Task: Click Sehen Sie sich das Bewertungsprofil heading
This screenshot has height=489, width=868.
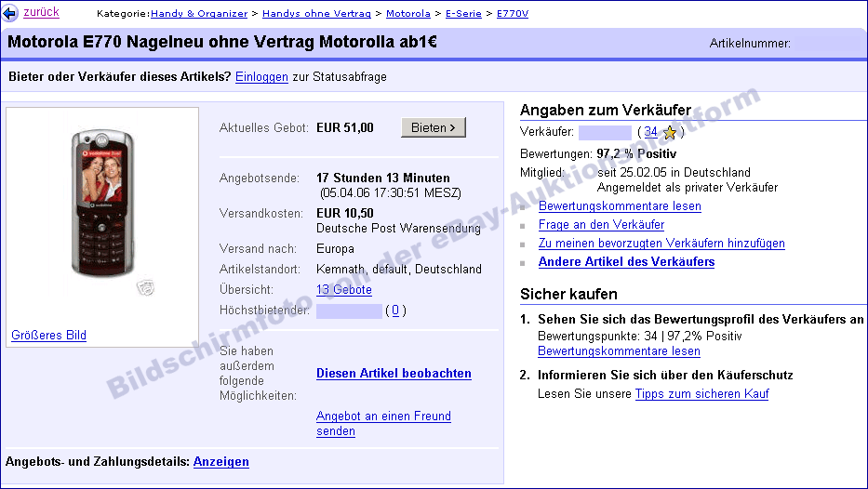Action: 701,319
